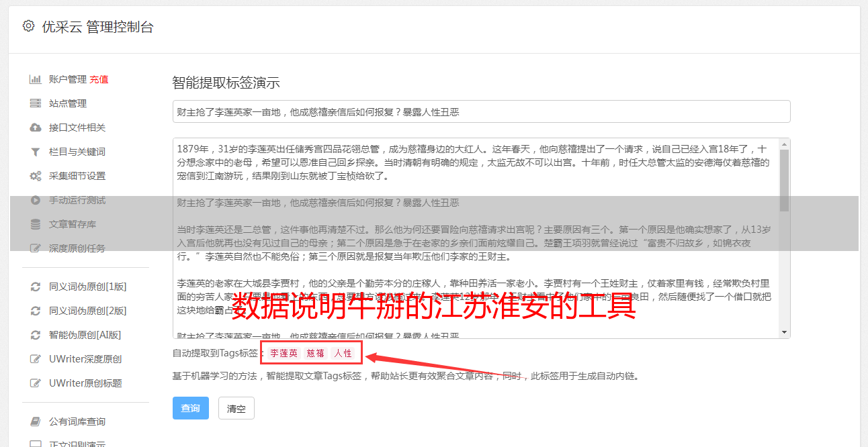Open 采集细节设置 gears icon
This screenshot has height=447, width=868.
36,176
